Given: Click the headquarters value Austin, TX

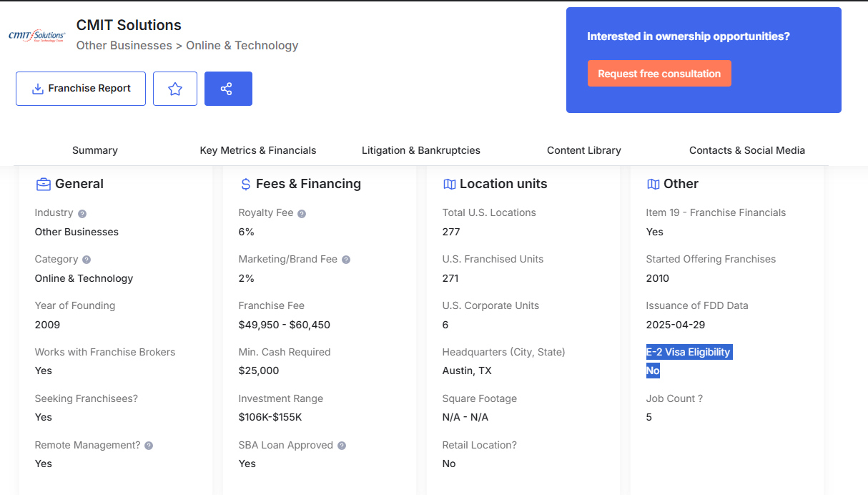Looking at the screenshot, I should click(467, 371).
